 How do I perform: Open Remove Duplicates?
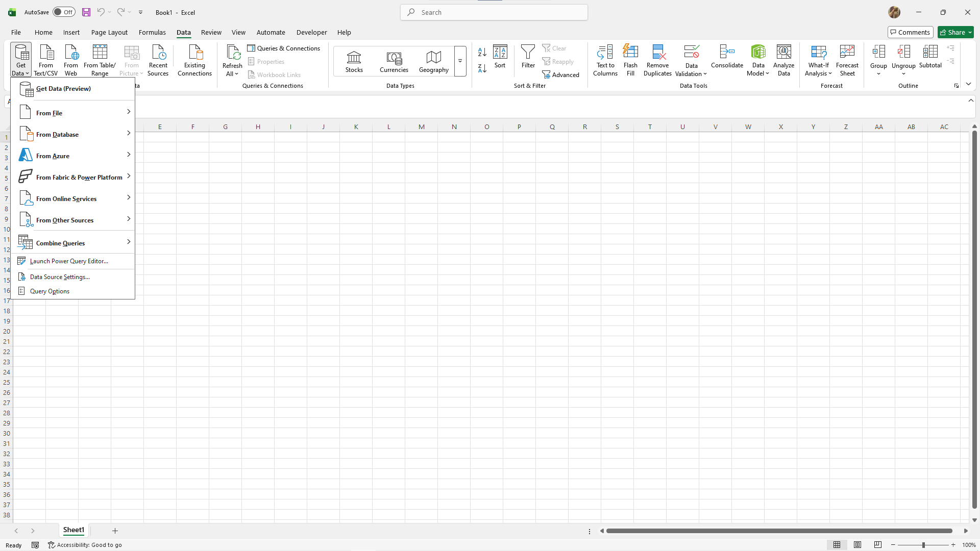(x=657, y=60)
